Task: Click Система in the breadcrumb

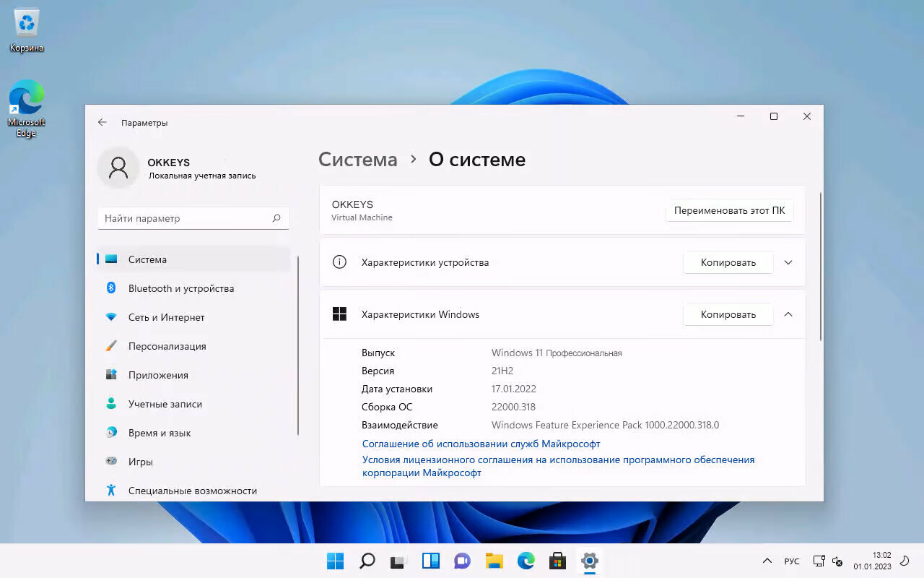Action: click(x=358, y=160)
